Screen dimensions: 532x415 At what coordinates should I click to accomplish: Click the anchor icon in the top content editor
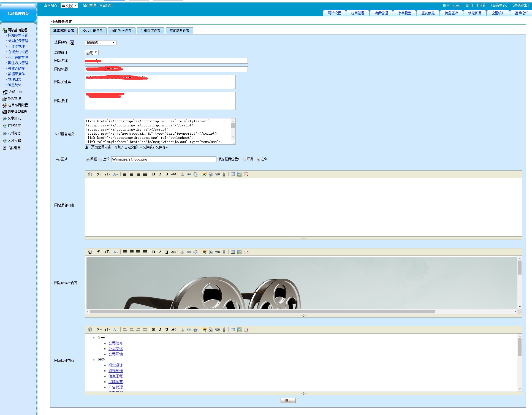pos(182,174)
